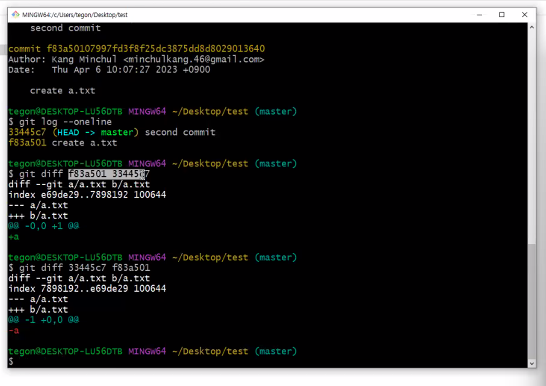Click the green '+a' added line

pos(14,237)
